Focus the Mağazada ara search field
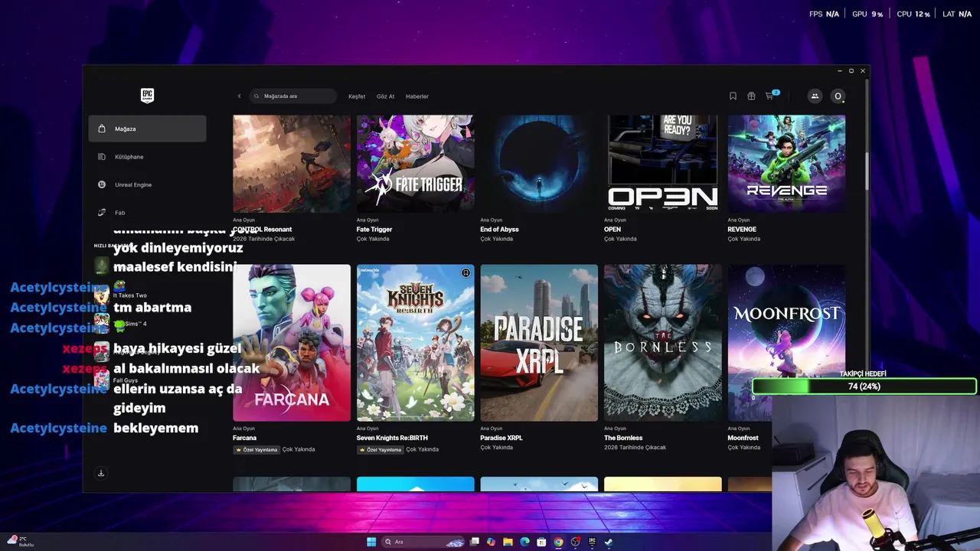Screen dimensions: 980x551 tap(294, 96)
